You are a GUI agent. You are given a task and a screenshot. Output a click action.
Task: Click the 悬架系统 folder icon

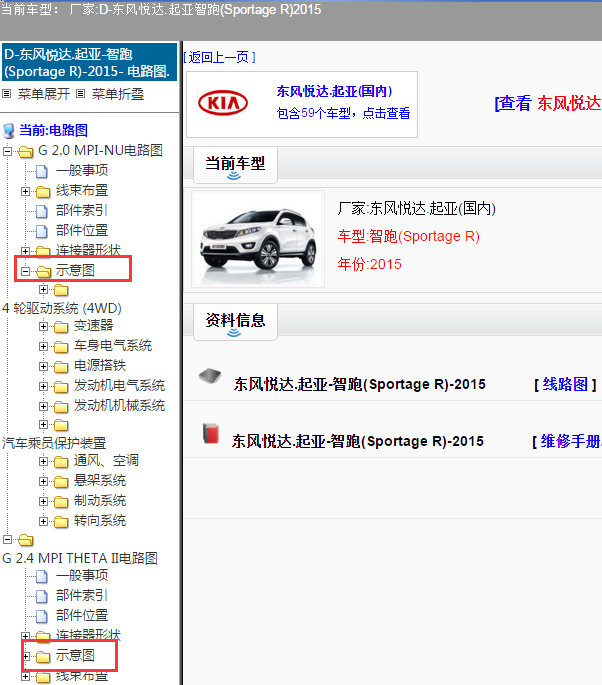[x=61, y=482]
